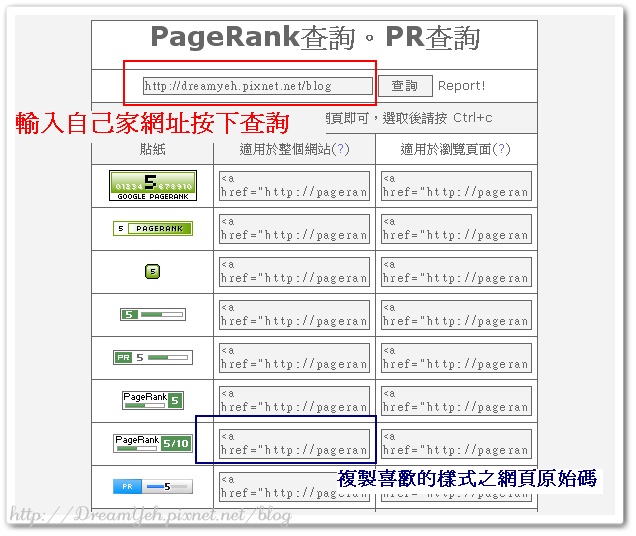
Task: Click whole-site code box for blue PR badge
Action: coord(294,487)
